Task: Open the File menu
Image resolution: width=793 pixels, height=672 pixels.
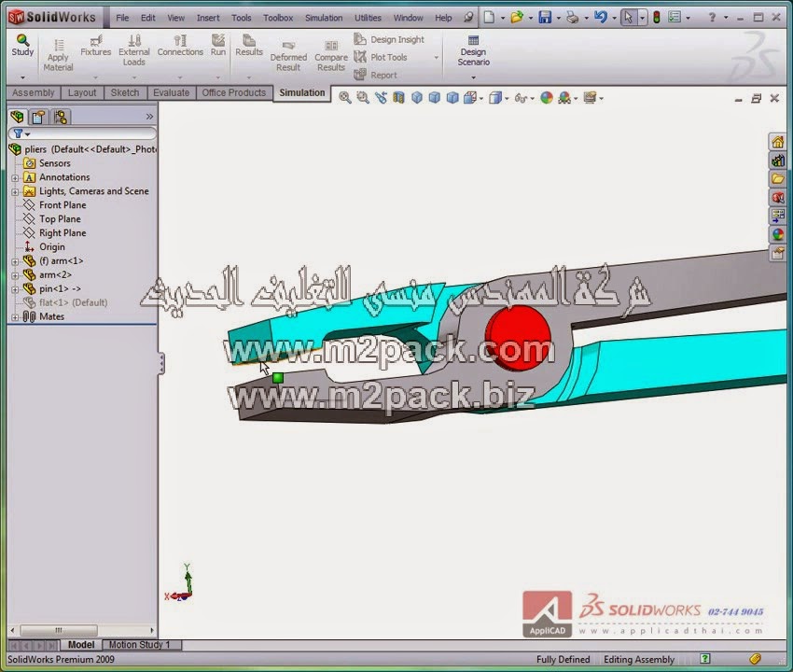Action: pos(122,18)
